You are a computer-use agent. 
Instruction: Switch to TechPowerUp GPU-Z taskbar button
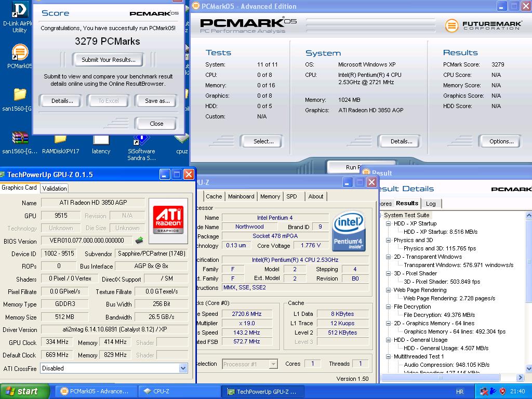point(262,391)
